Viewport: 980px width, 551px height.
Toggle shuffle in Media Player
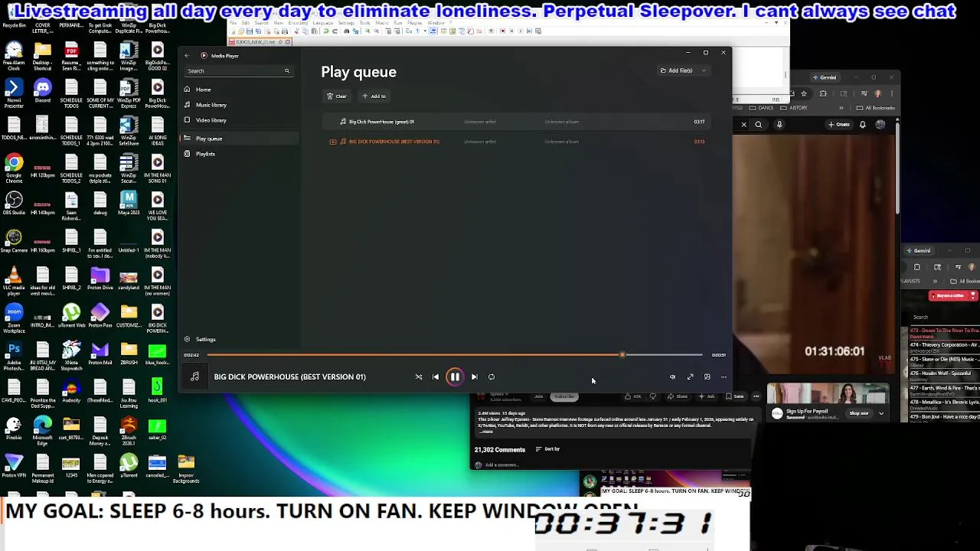pyautogui.click(x=419, y=377)
